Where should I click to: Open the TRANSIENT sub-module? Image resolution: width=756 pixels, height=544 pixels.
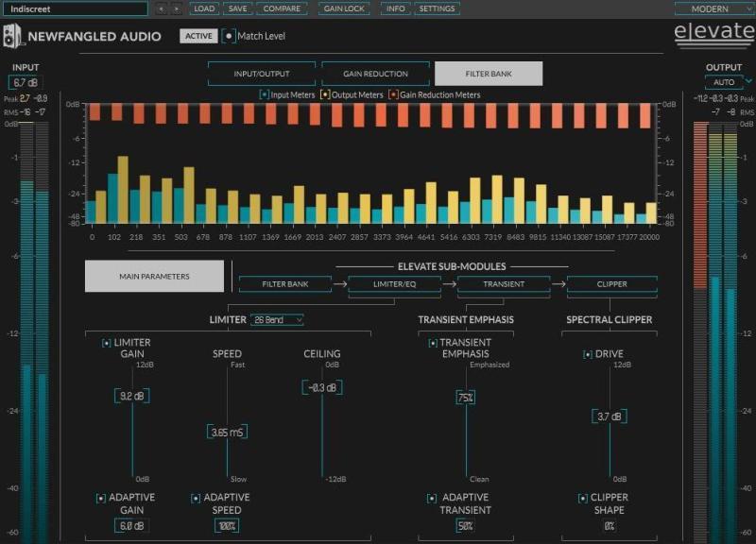click(x=504, y=284)
